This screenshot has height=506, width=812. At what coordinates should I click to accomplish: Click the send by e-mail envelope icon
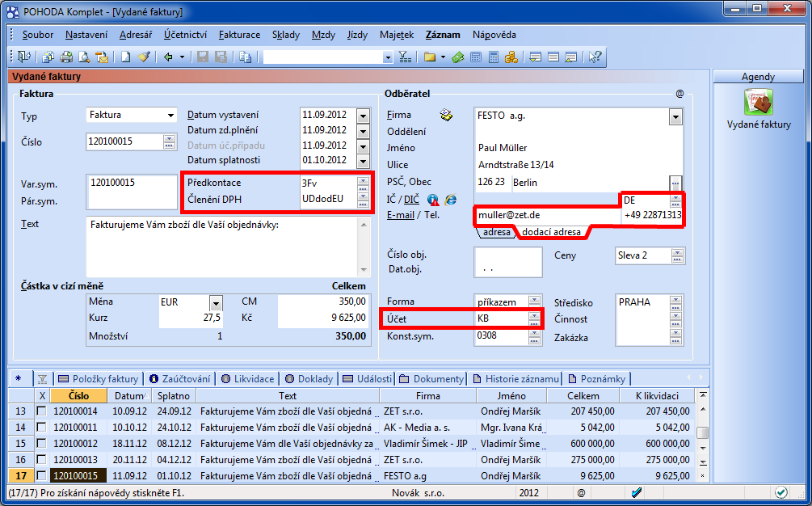(x=102, y=57)
